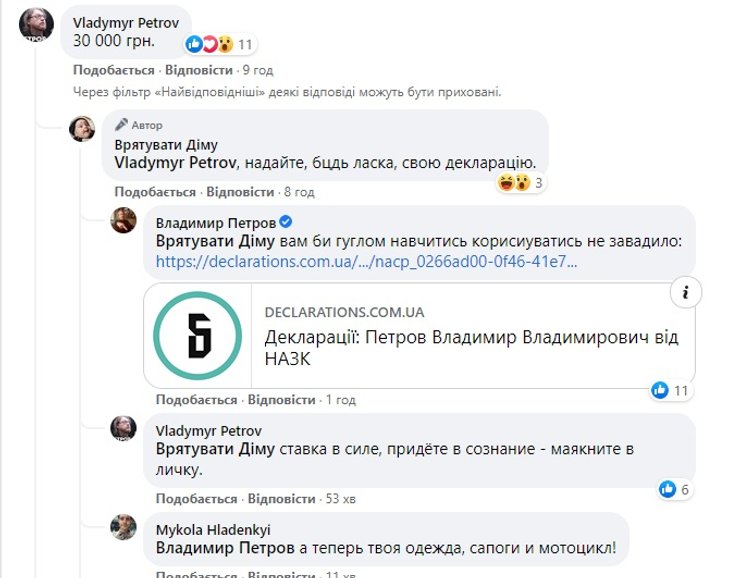This screenshot has height=578, width=740.
Task: Click like reaction count on declaration link comment
Action: 669,390
